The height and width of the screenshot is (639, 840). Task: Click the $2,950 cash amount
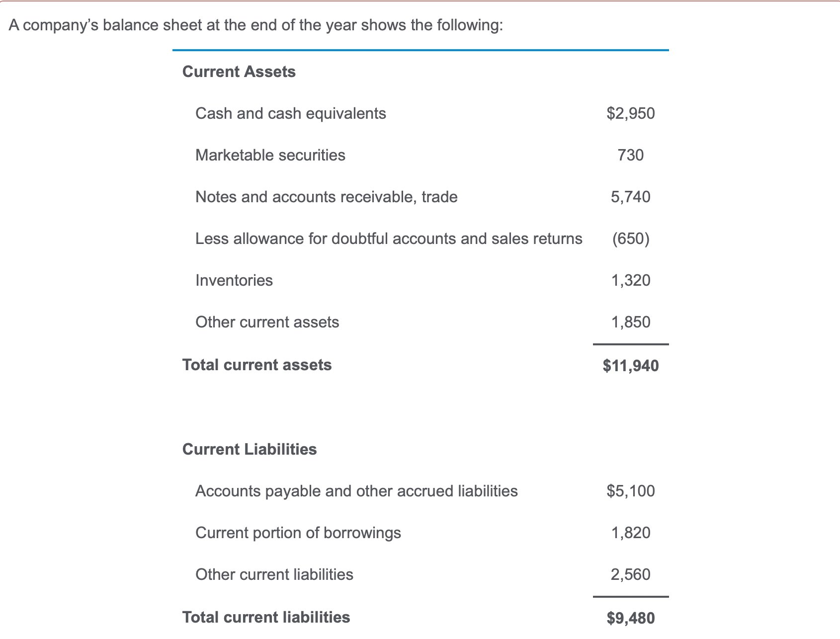pyautogui.click(x=631, y=114)
